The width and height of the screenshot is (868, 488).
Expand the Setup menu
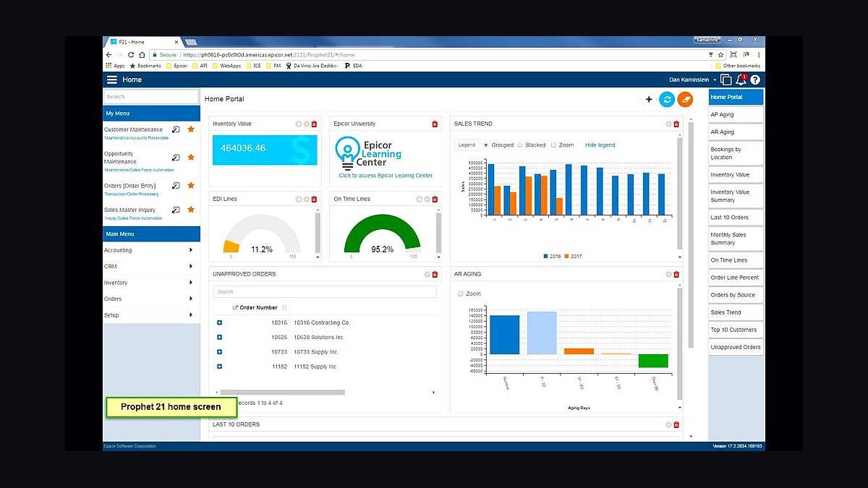[151, 315]
